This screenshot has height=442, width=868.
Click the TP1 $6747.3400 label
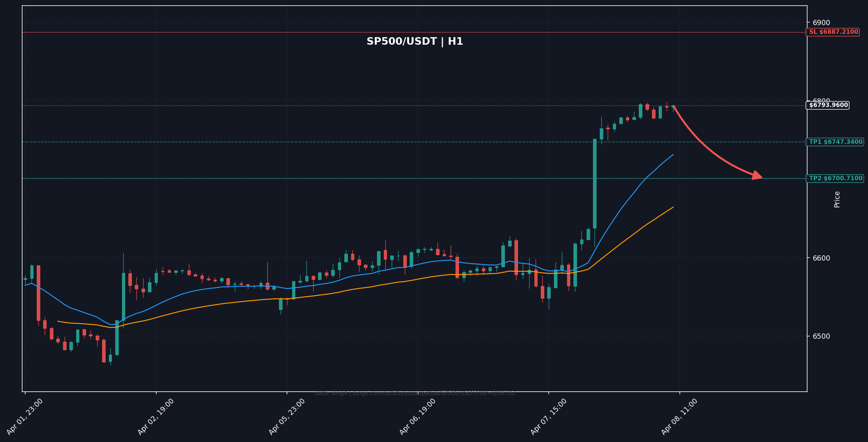(x=835, y=142)
